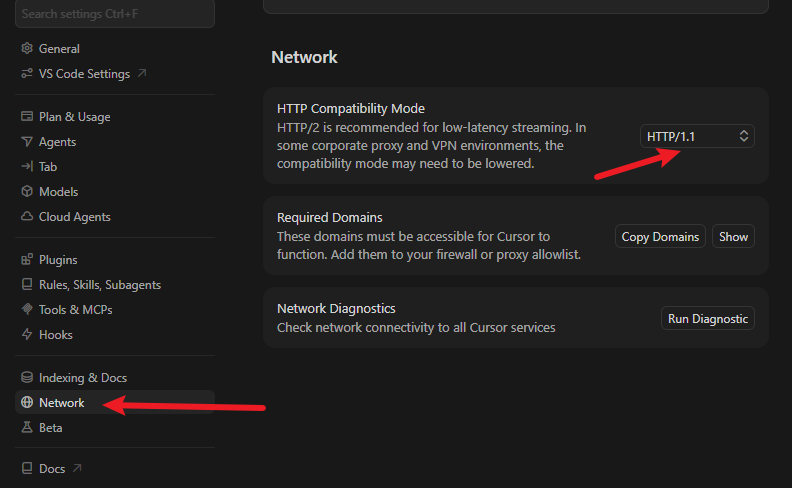
Task: Open Indexing & Docs settings
Action: click(x=115, y=377)
